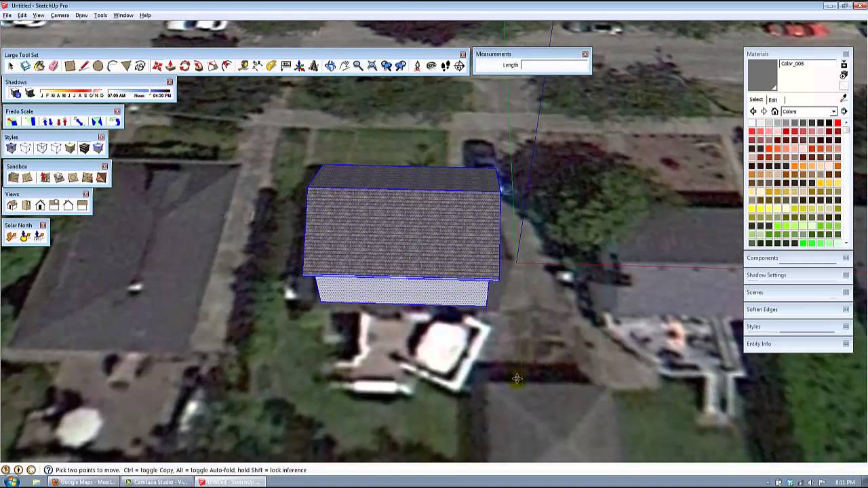Activate the Move tool
The height and width of the screenshot is (488, 868).
point(157,66)
